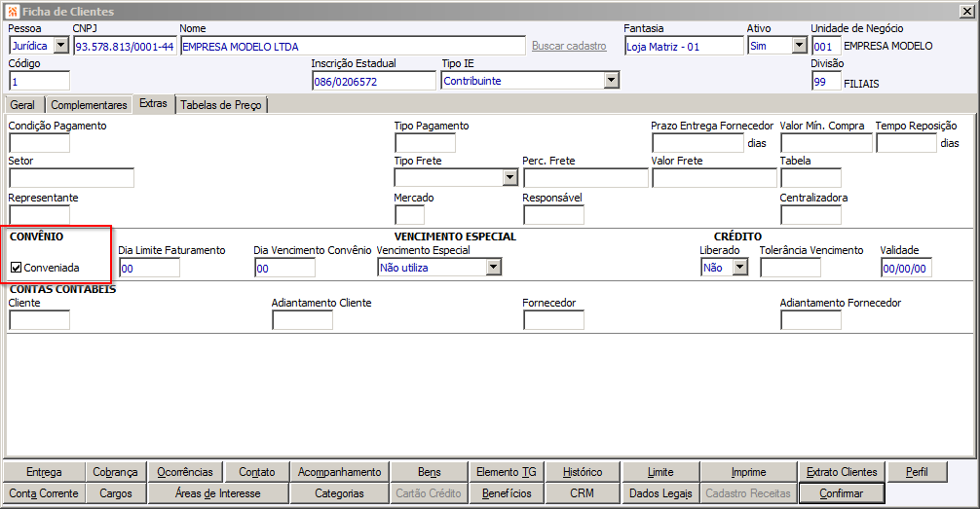980x509 pixels.
Task: Open the Benefícios button
Action: 507,493
